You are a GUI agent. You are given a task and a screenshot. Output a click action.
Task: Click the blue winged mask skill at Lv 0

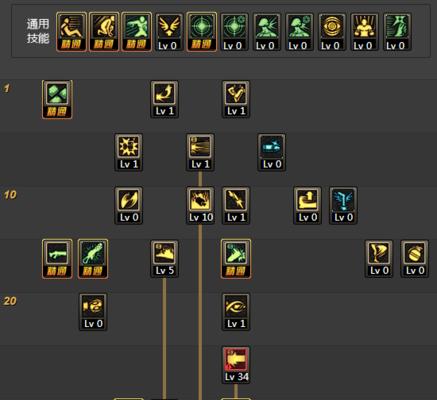[x=343, y=205]
